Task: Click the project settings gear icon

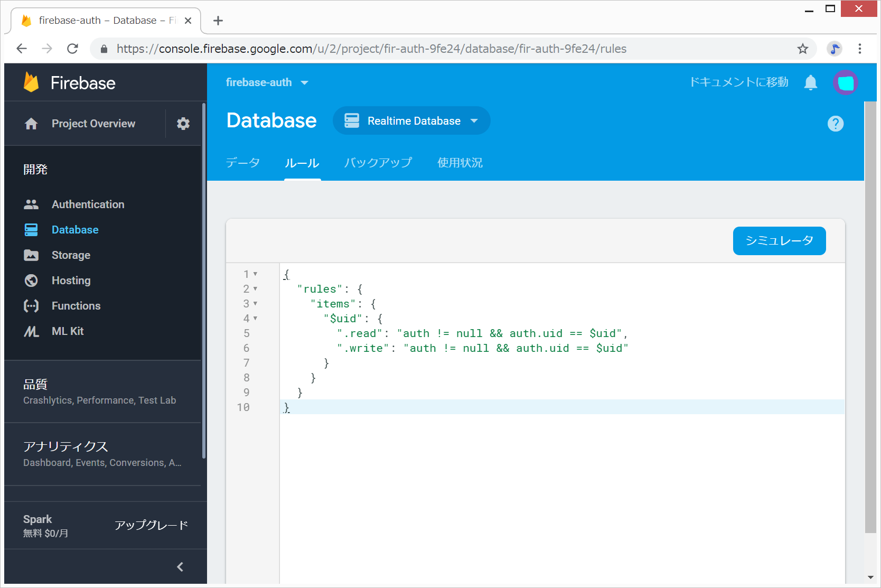Action: click(183, 124)
